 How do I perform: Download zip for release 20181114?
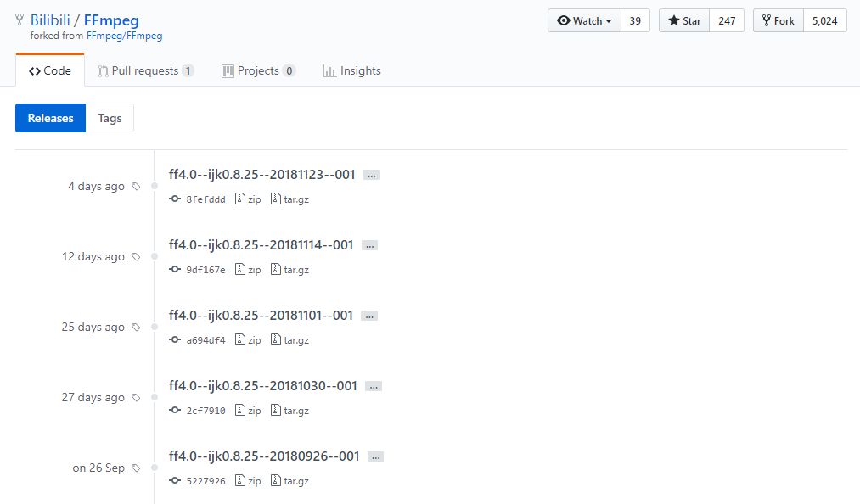coord(248,269)
